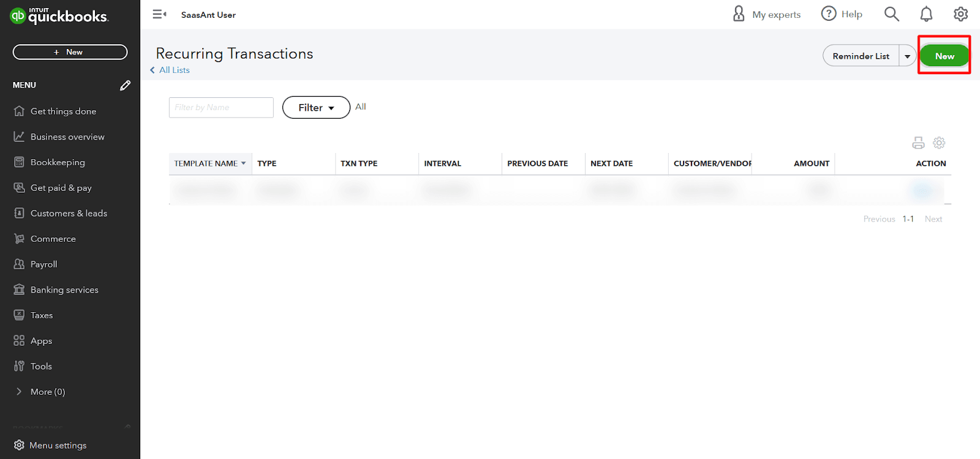Print the list using the printer icon
The width and height of the screenshot is (980, 459).
coord(918,143)
